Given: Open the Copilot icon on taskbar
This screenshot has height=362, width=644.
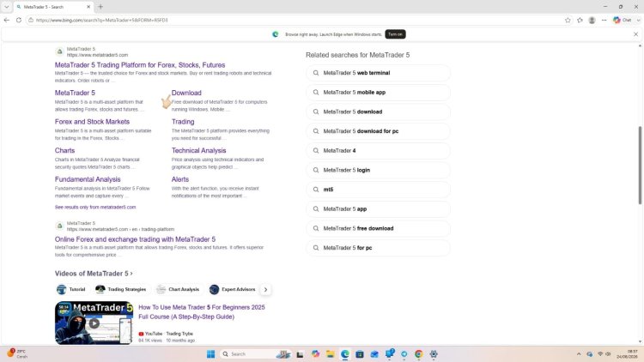Looking at the screenshot, I should [x=315, y=354].
